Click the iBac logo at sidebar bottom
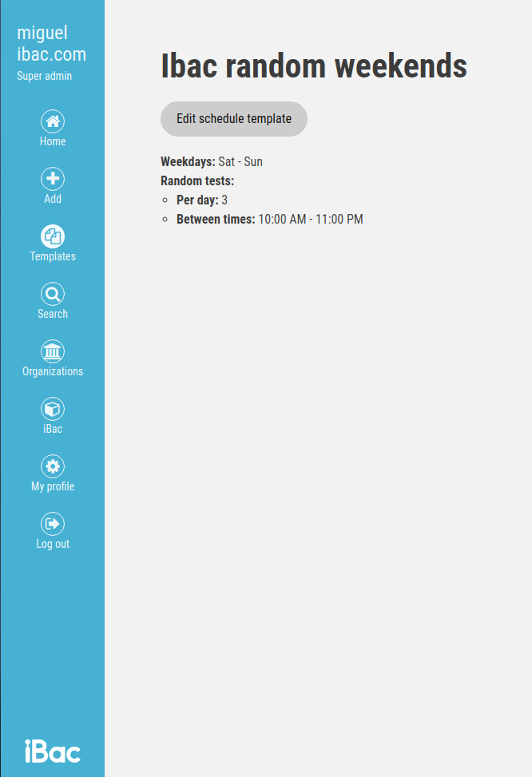This screenshot has width=532, height=777. (x=53, y=751)
